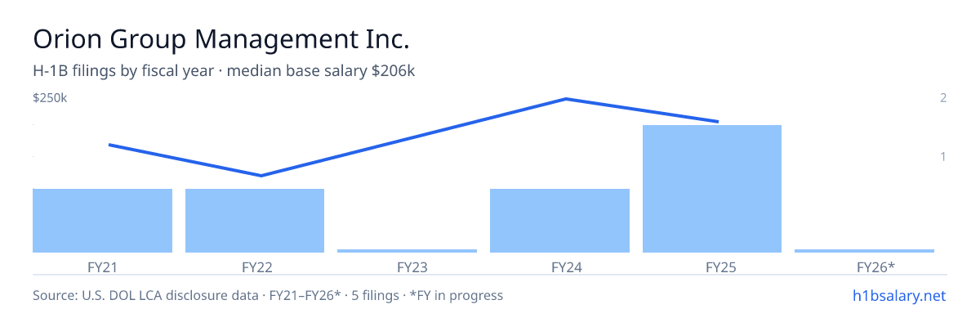This screenshot has height=327, width=980.
Task: Select the FY24 filings bar
Action: pos(559,221)
